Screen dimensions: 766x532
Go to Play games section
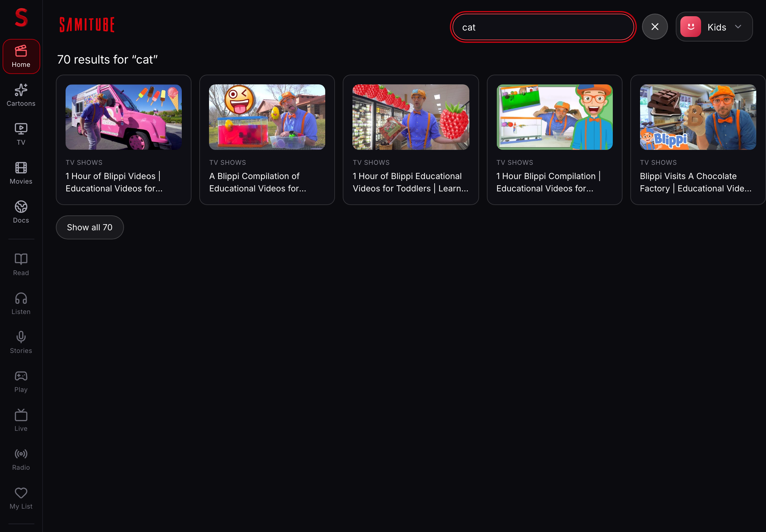coord(21,381)
